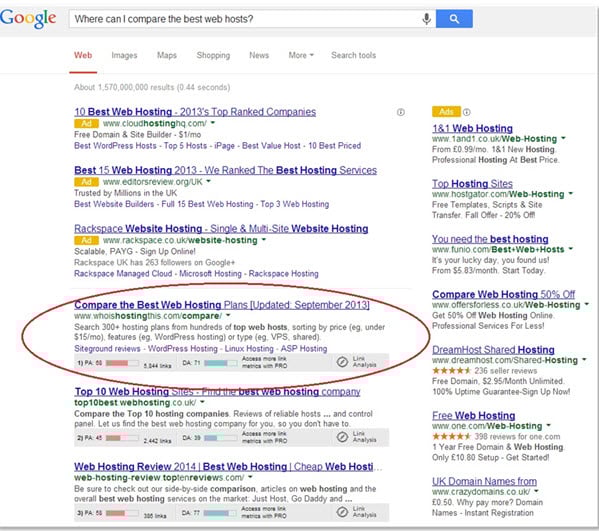Click DA 77 progress bar in toptenreviews MozBar

(220, 513)
